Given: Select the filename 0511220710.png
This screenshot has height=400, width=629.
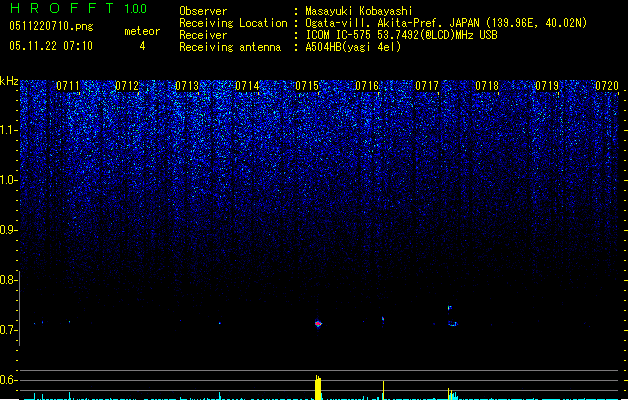Looking at the screenshot, I should point(51,26).
